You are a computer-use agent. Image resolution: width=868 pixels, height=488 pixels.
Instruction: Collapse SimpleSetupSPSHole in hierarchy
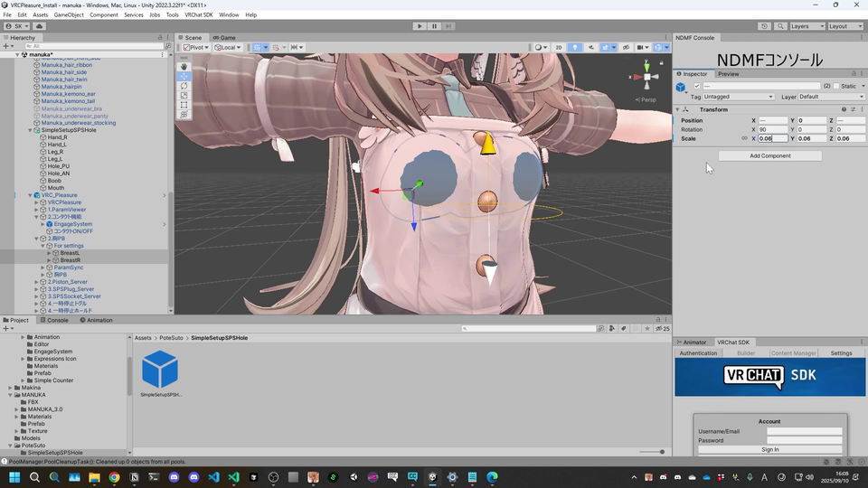pyautogui.click(x=30, y=130)
